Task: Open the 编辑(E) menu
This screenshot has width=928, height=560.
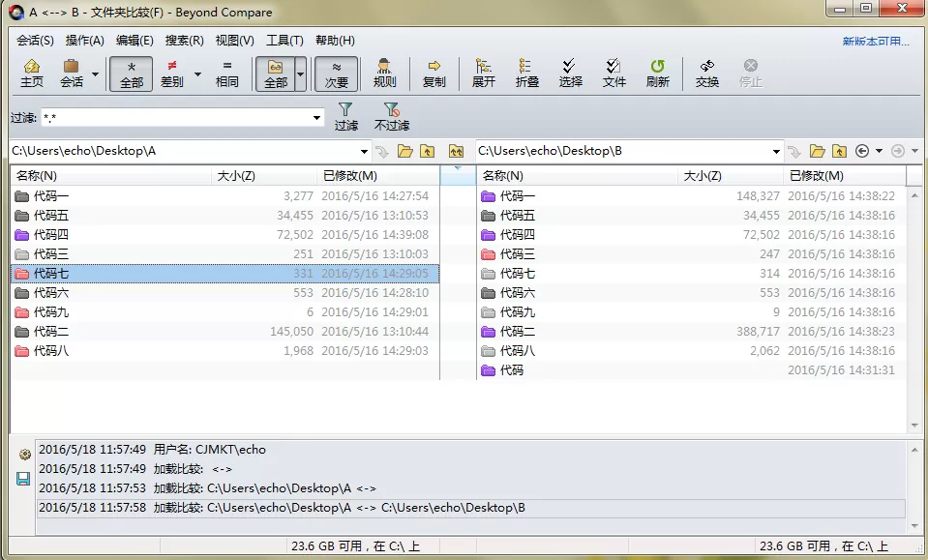Action: tap(135, 41)
